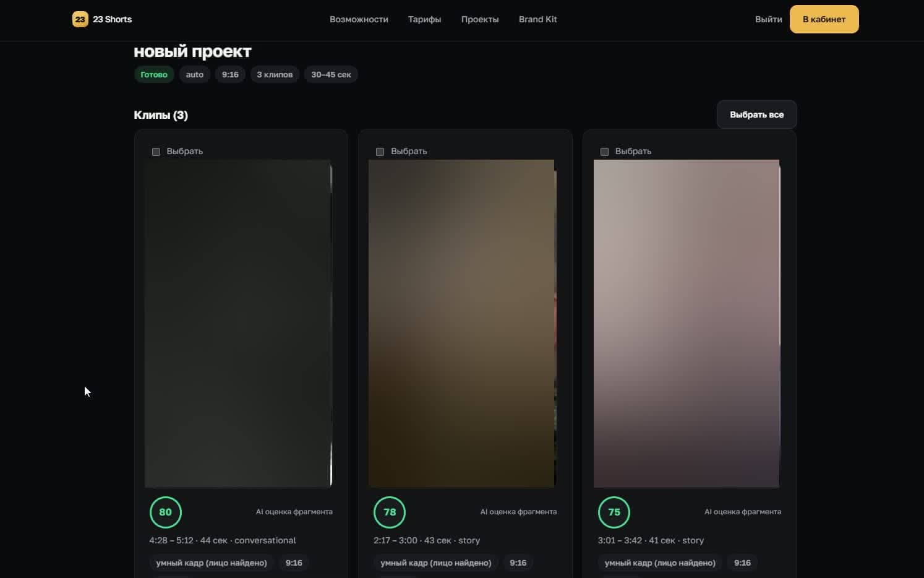
Task: Click the новый проект title
Action: [192, 51]
